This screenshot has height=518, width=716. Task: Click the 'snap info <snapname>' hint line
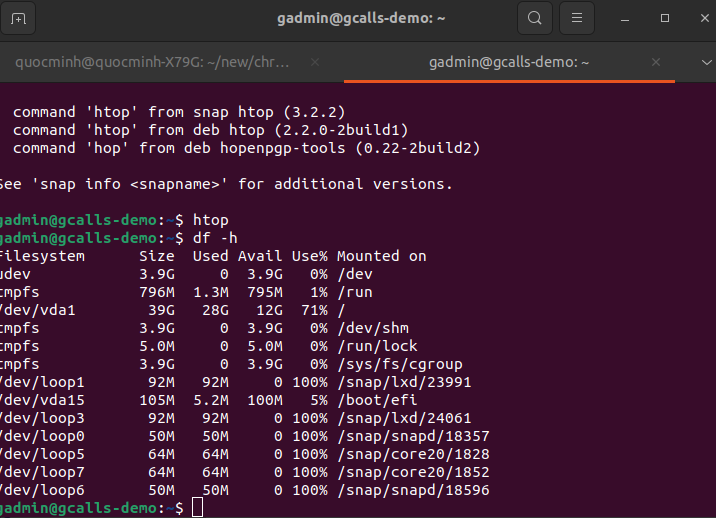(x=226, y=184)
